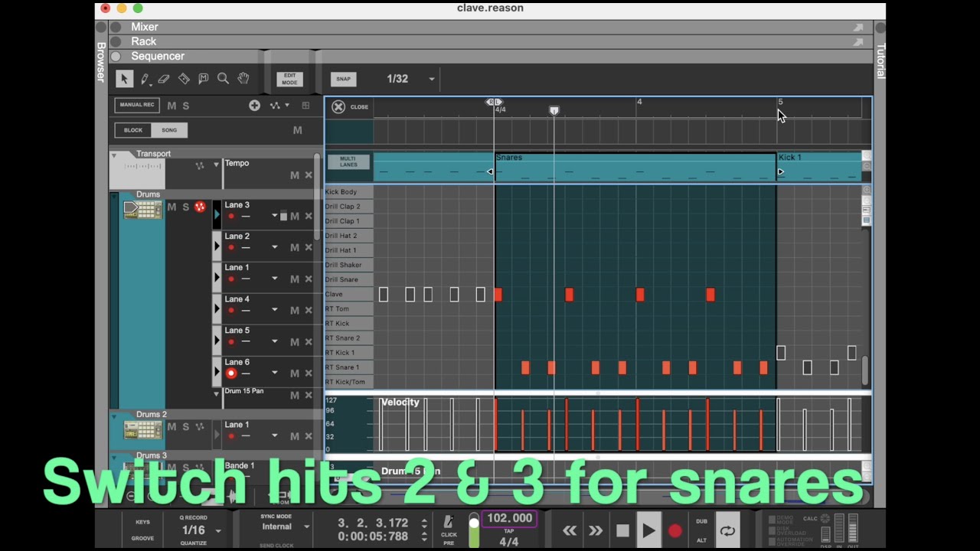The image size is (980, 551).
Task: Enable record on Lane 6
Action: (x=231, y=373)
